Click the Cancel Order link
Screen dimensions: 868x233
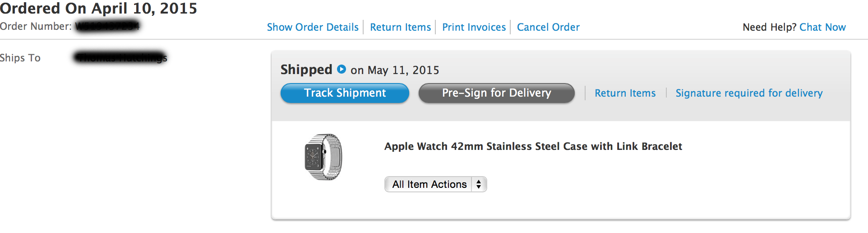click(x=548, y=27)
